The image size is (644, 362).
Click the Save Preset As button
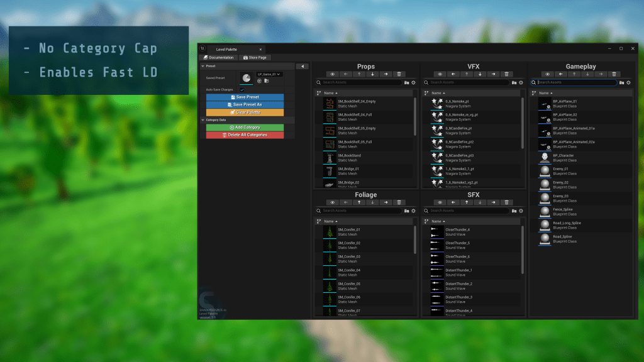[245, 104]
